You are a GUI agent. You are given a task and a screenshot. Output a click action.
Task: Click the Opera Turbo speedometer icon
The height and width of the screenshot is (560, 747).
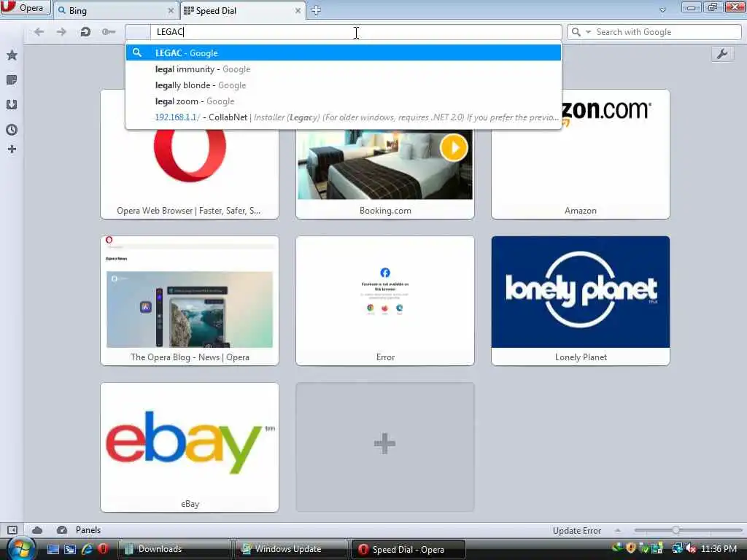click(62, 530)
